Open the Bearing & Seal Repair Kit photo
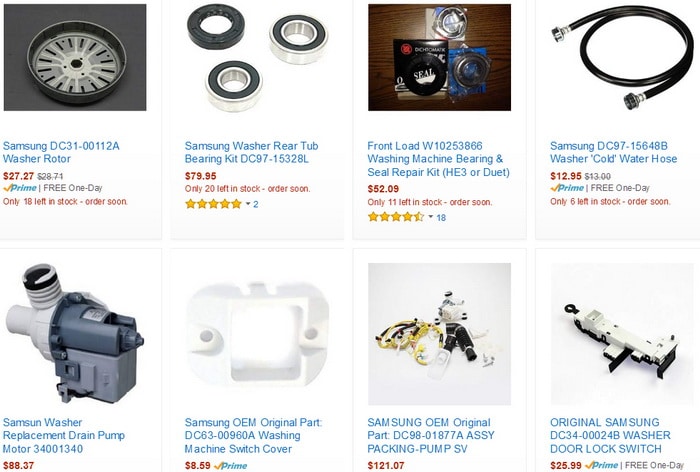This screenshot has width=700, height=472. (439, 57)
